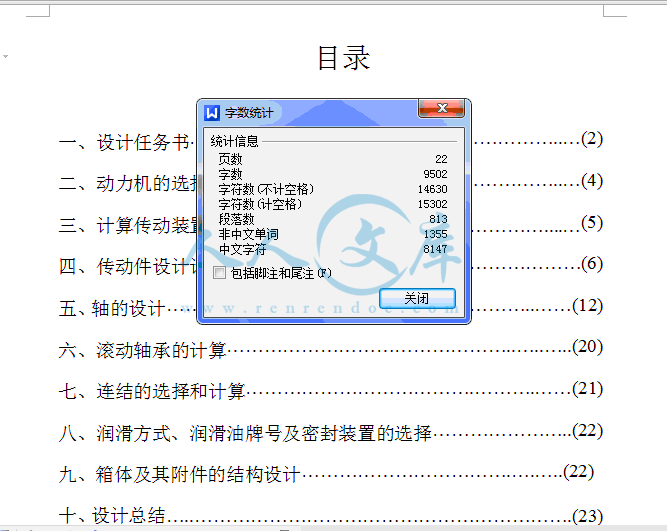The height and width of the screenshot is (531, 667).
Task: Click the 目录 heading in document
Action: pos(344,58)
